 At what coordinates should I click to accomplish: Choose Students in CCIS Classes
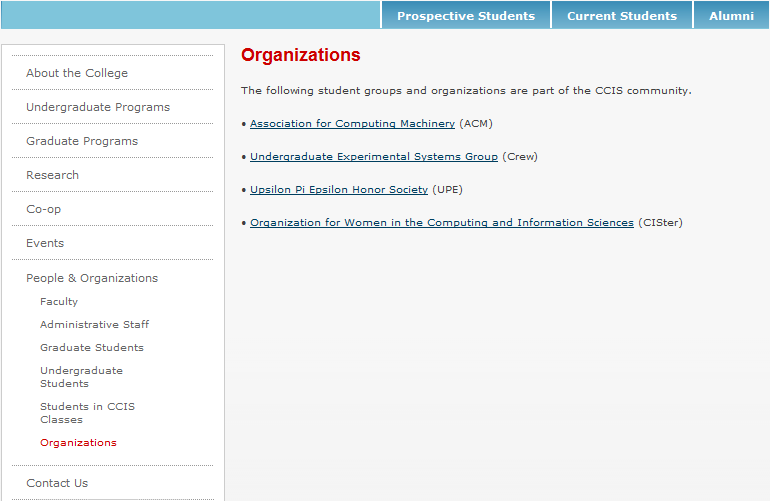pos(87,413)
